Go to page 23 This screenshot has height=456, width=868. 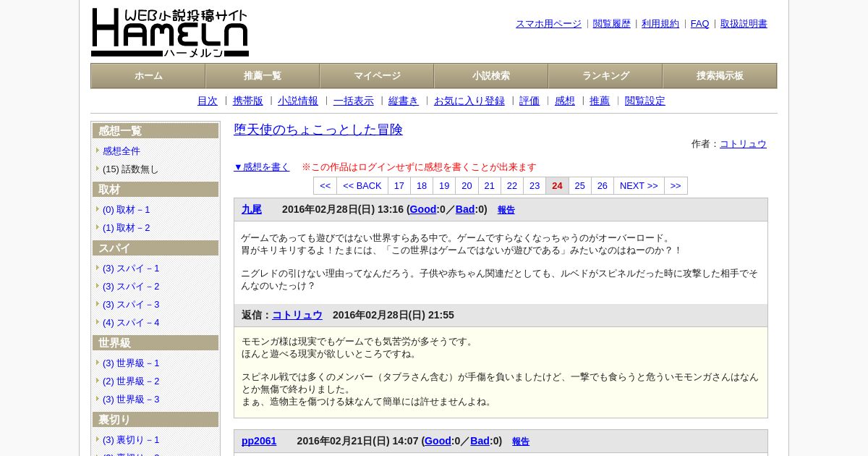(535, 186)
